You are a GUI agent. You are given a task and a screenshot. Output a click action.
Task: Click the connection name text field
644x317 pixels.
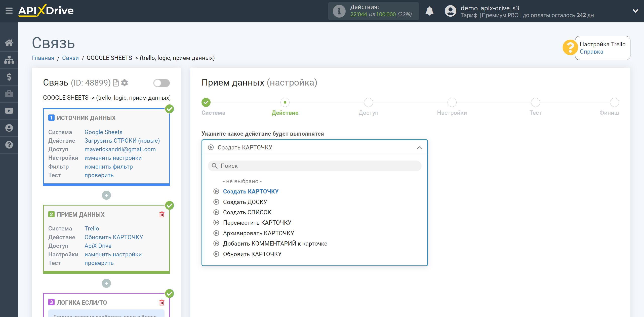tap(106, 98)
